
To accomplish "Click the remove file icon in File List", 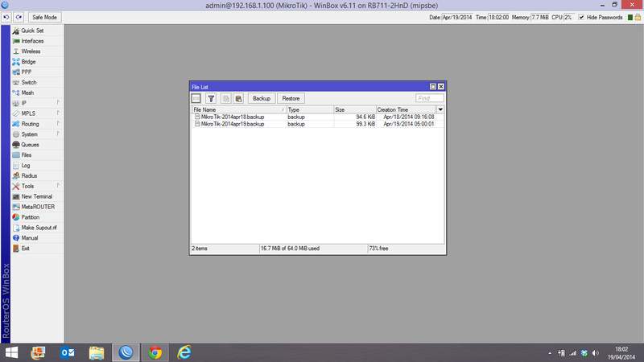I will coord(196,98).
